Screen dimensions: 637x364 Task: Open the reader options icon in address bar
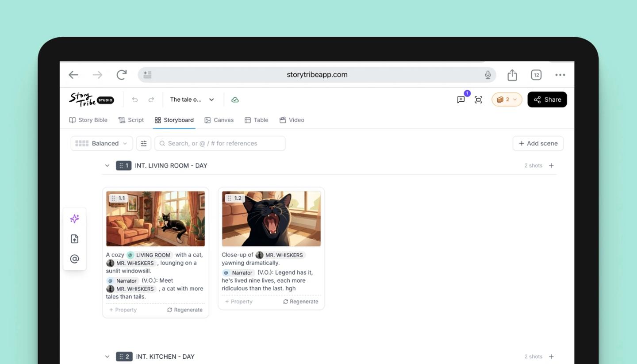pos(148,75)
